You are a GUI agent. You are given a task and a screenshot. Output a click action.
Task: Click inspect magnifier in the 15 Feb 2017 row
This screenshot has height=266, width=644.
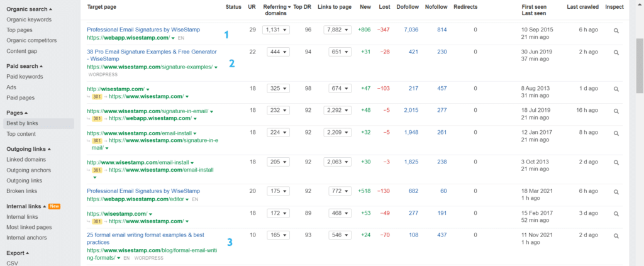(x=616, y=214)
